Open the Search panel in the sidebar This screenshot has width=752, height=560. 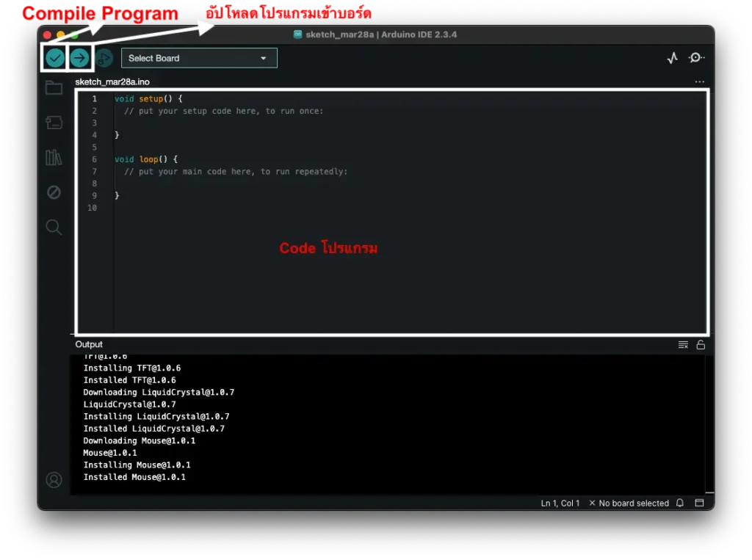pos(54,228)
